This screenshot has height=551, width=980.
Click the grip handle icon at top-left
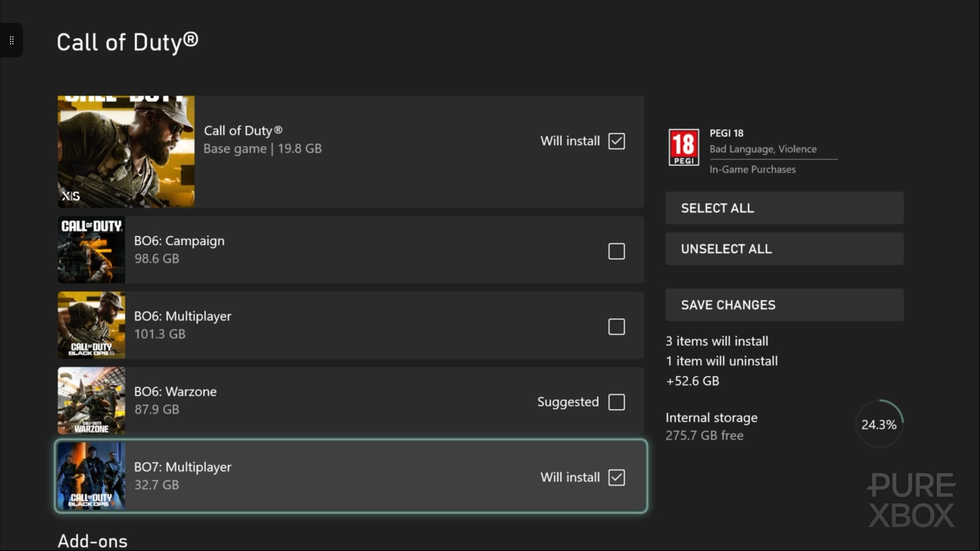click(11, 40)
